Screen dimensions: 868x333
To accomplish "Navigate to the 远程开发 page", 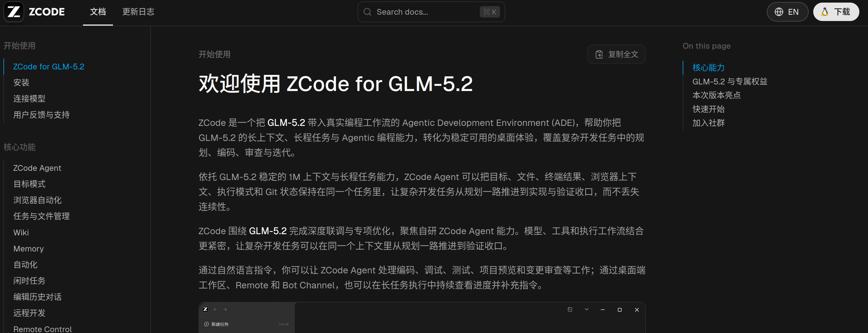I will tap(29, 313).
